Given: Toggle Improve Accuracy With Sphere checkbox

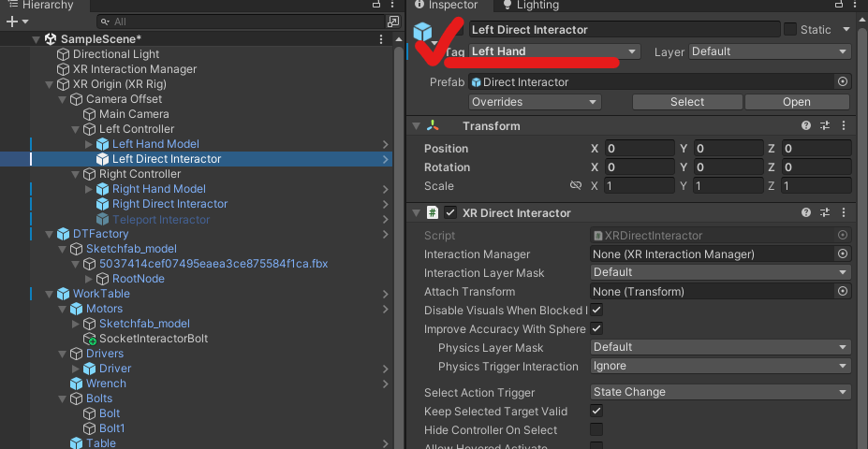Looking at the screenshot, I should (x=596, y=328).
